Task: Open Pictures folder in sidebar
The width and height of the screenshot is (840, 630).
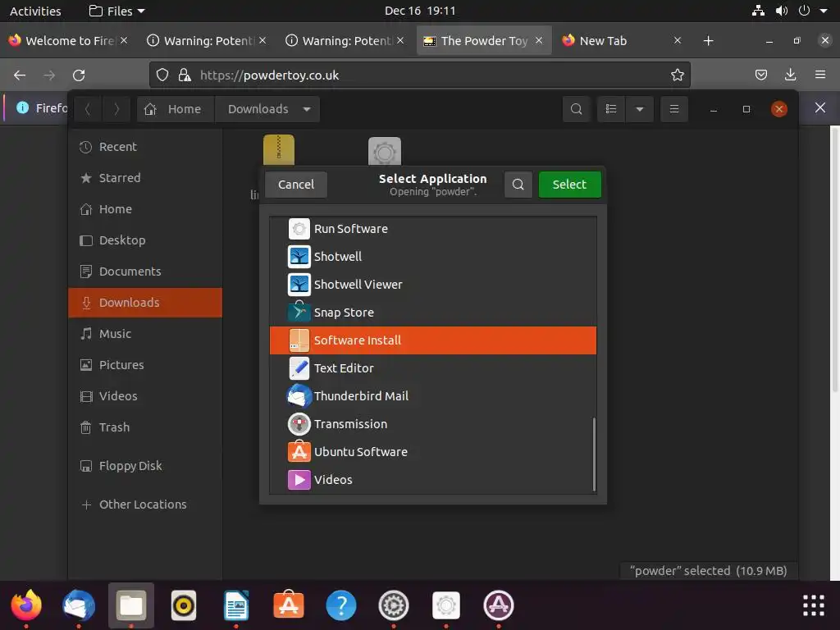Action: pyautogui.click(x=145, y=365)
